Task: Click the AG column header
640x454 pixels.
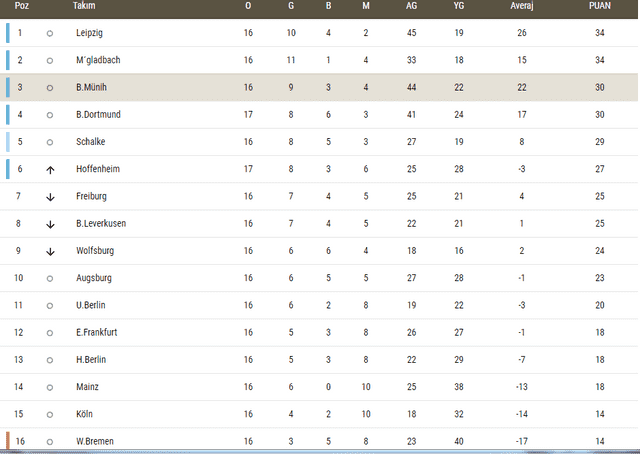Action: 411,6
